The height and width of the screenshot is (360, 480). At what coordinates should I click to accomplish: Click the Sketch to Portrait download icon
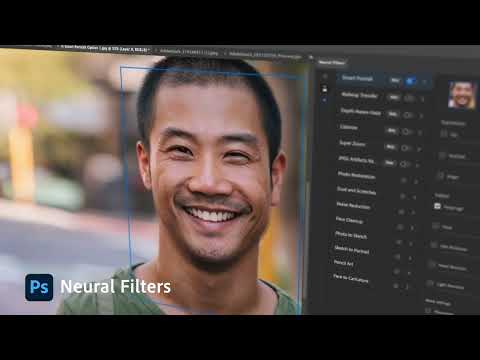tap(397, 257)
